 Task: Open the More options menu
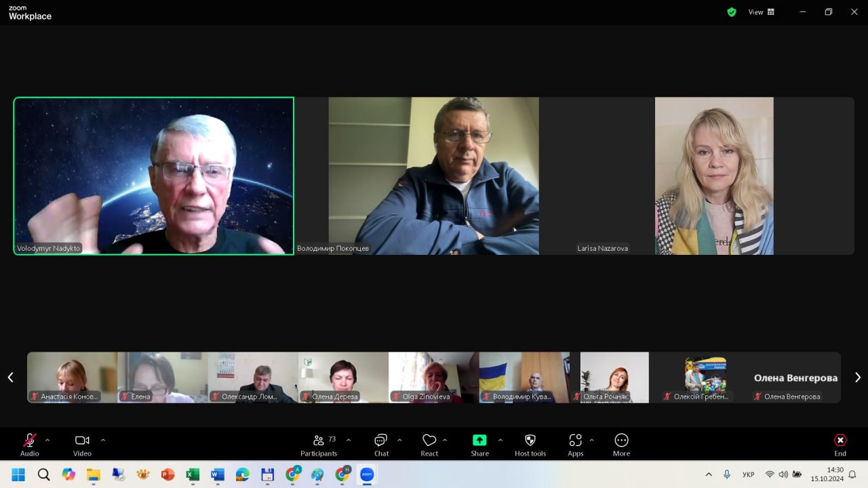coord(621,445)
